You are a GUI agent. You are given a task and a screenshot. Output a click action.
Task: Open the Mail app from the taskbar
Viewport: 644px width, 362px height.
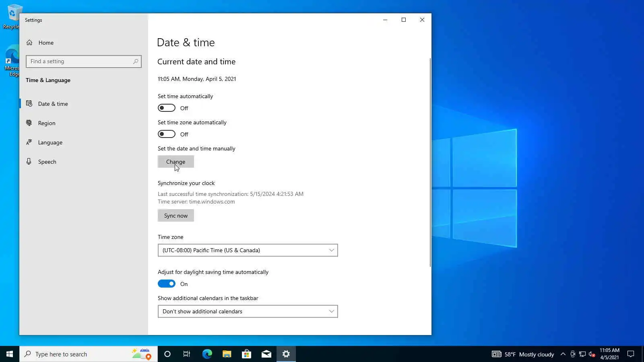coord(266,354)
